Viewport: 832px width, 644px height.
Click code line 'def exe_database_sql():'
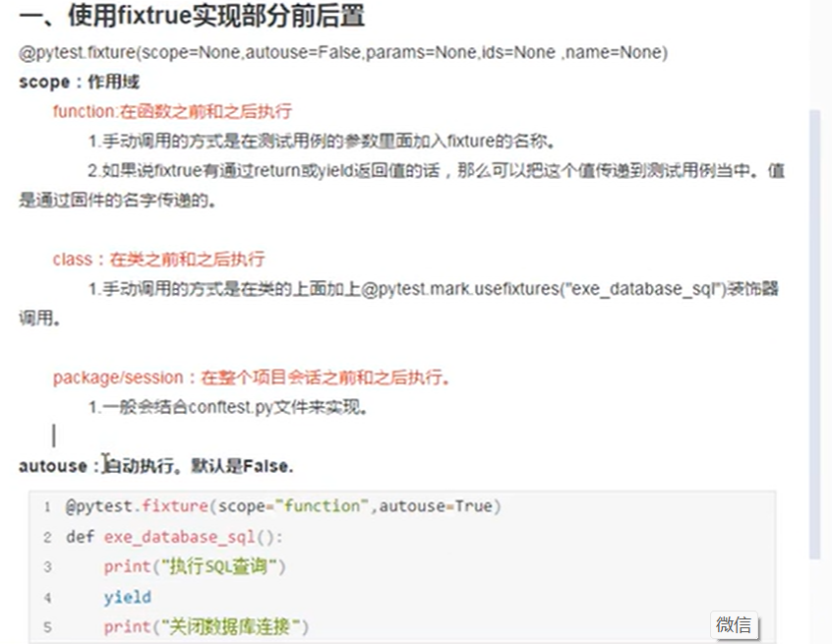coord(174,537)
